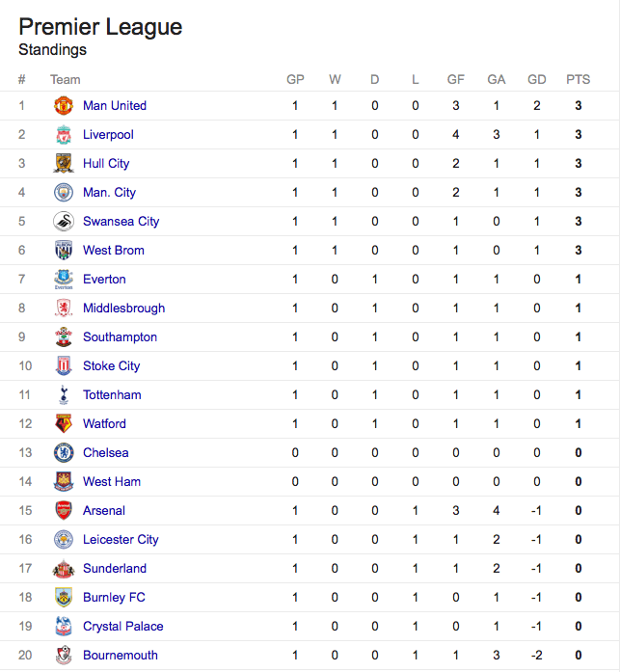Click the Watford club crest
620x672 pixels.
pyautogui.click(x=64, y=423)
